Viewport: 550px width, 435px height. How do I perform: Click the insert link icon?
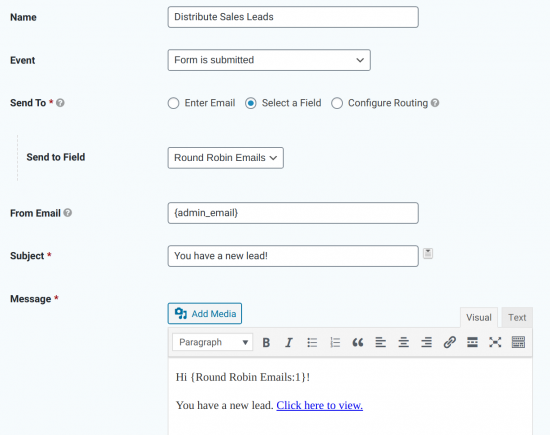tap(449, 342)
